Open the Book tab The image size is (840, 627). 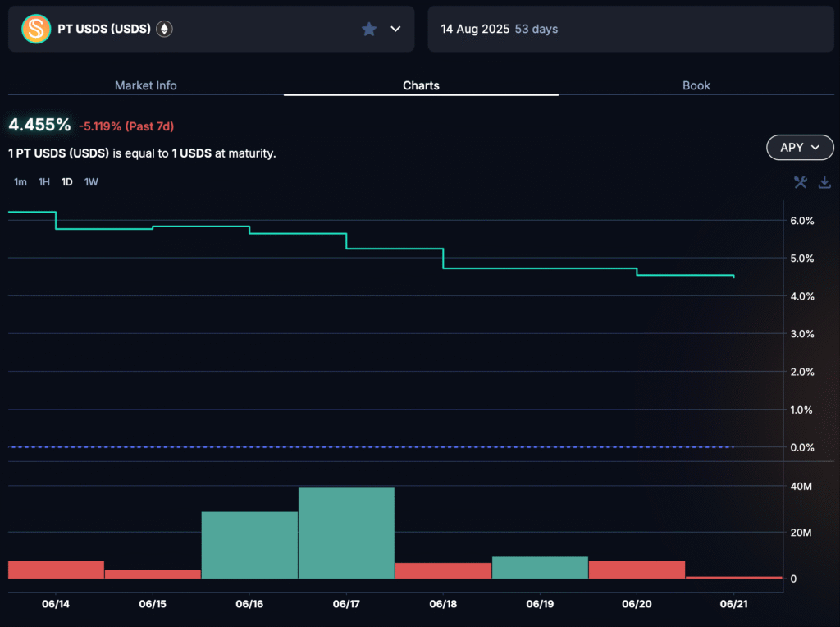point(696,85)
